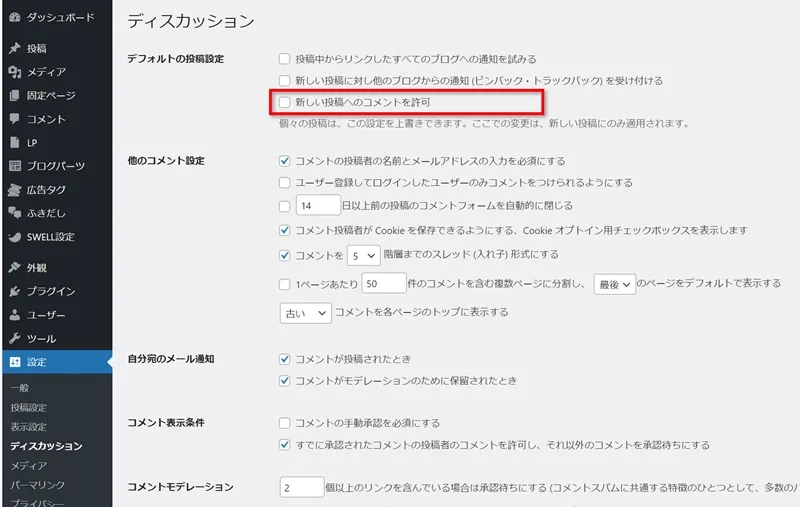Viewport: 800px width, 507px height.
Task: Click the 外観 paintbrush icon
Action: click(x=14, y=268)
